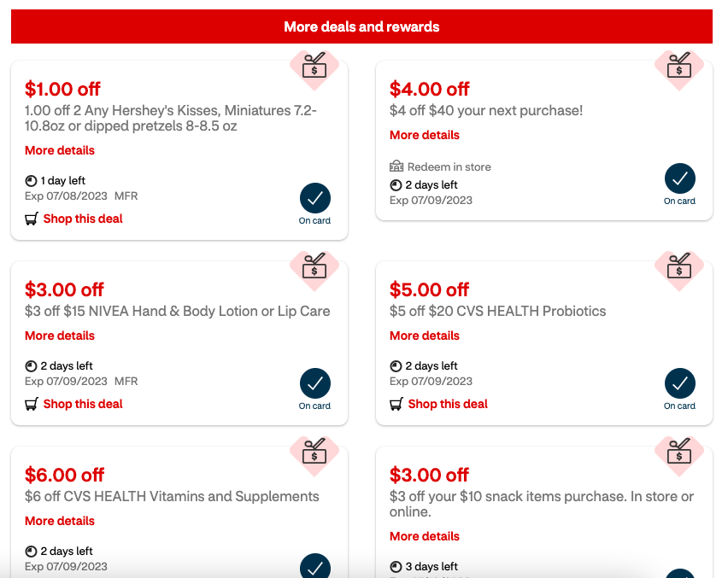
Task: Expand More details for $4 off $40 deal
Action: click(425, 135)
